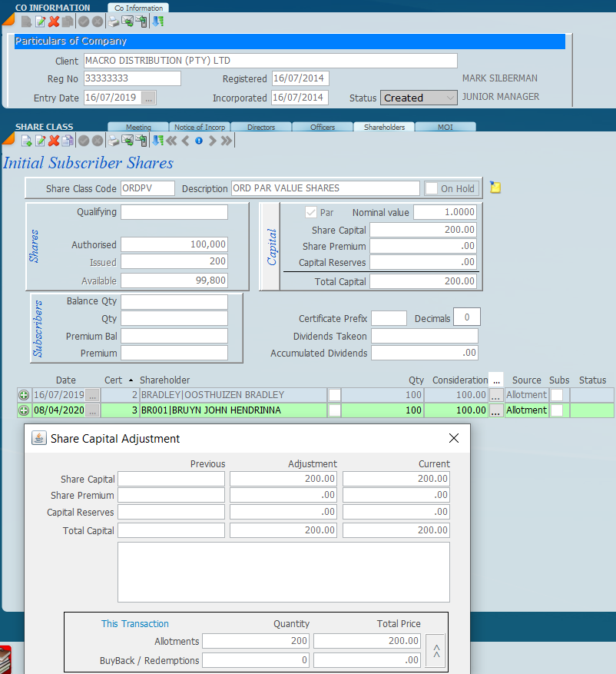616x674 pixels.
Task: Click the print icon in Share Class toolbar
Action: point(114,141)
